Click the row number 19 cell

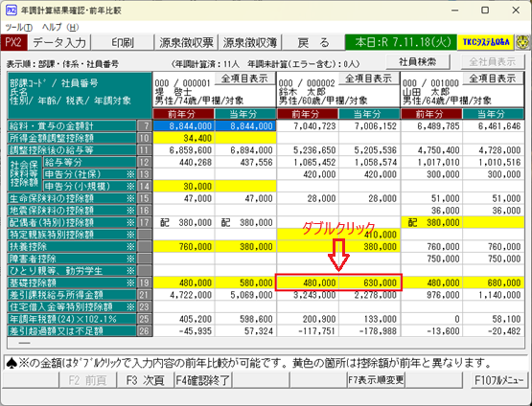pos(145,282)
